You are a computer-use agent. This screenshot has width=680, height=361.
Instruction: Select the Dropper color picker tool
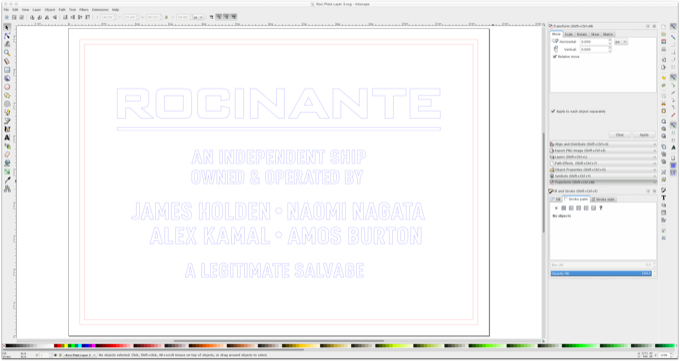[7, 180]
